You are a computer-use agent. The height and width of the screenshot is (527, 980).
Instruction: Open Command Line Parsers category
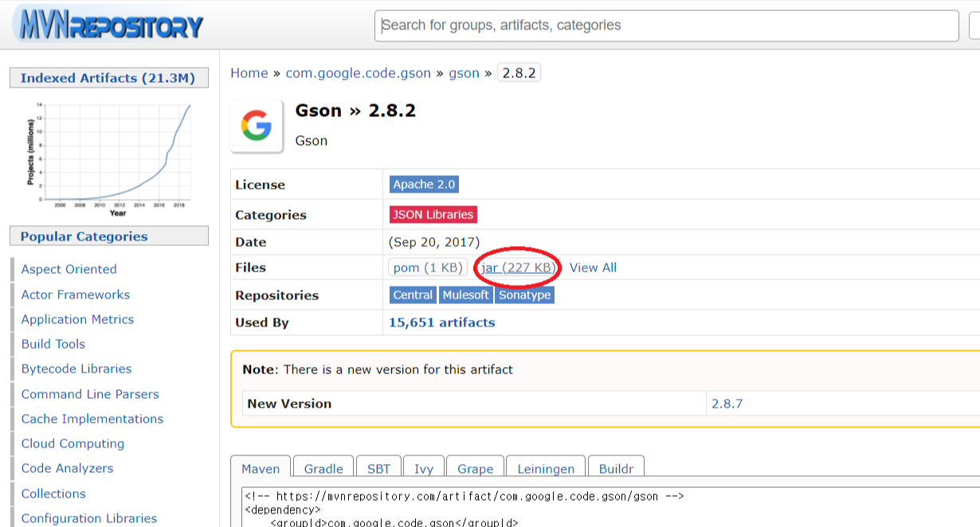point(90,394)
